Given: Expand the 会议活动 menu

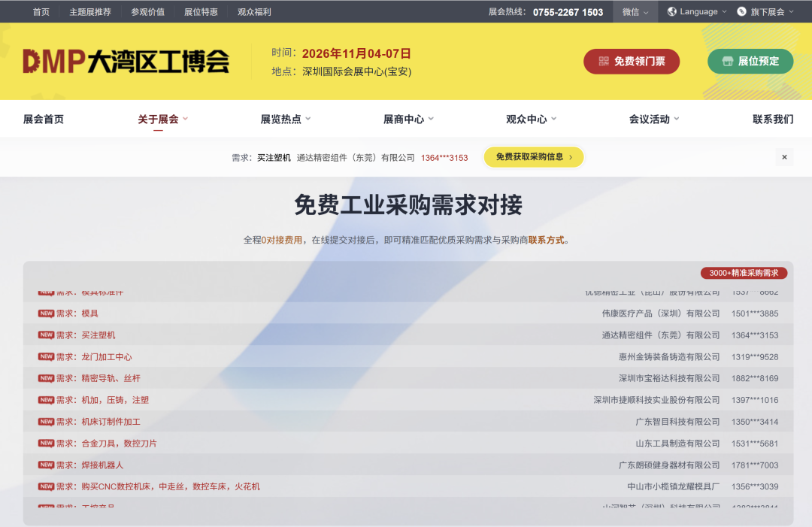Looking at the screenshot, I should [654, 119].
